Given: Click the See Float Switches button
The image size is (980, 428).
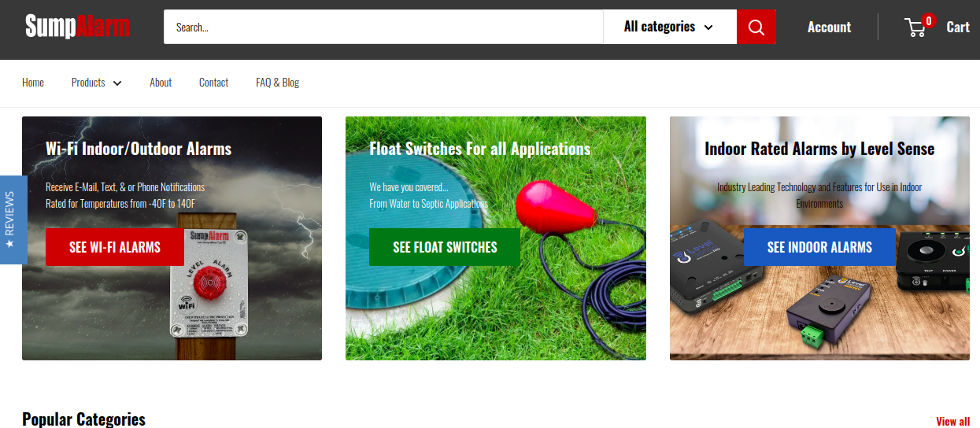Looking at the screenshot, I should 445,247.
